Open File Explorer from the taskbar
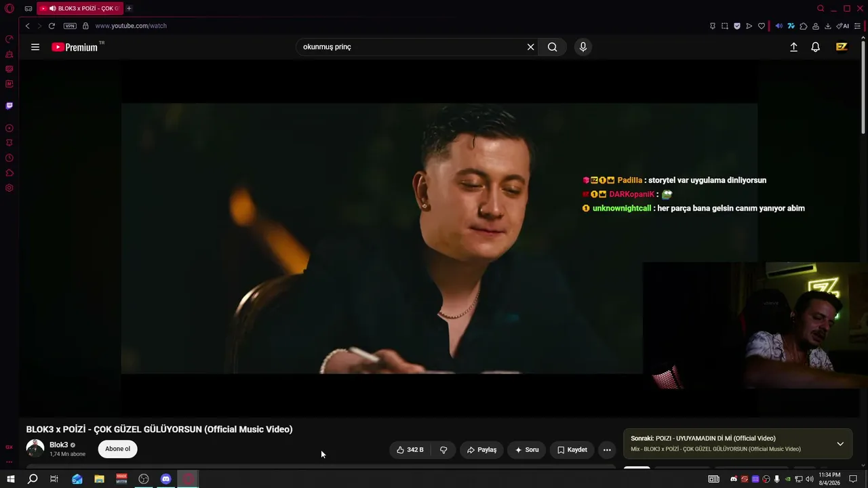 pos(99,479)
